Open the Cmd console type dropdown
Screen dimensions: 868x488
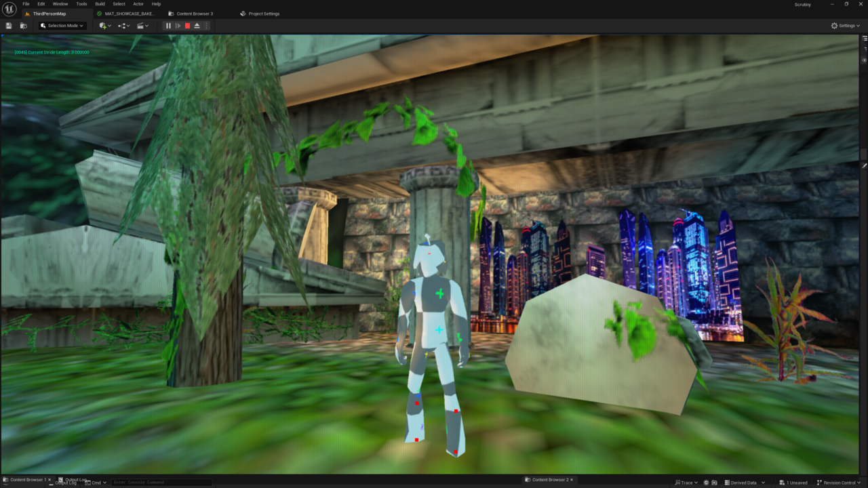96,483
